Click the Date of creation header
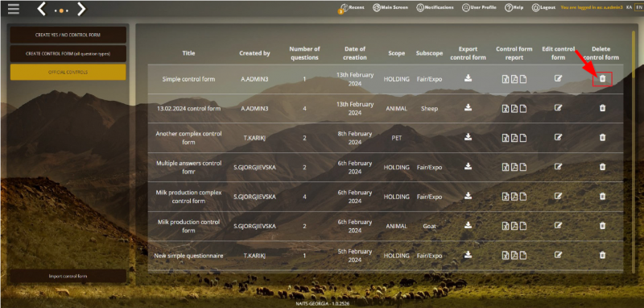The height and width of the screenshot is (308, 644). click(x=355, y=53)
